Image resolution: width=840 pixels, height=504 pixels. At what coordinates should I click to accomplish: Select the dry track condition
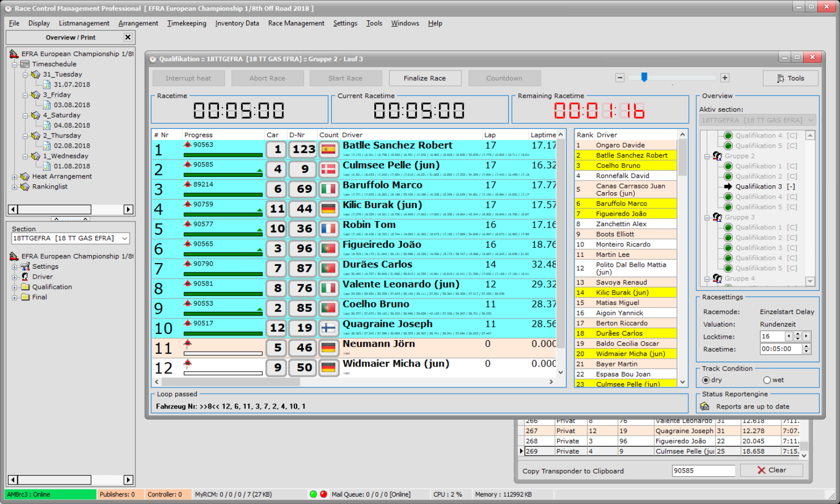pos(707,380)
